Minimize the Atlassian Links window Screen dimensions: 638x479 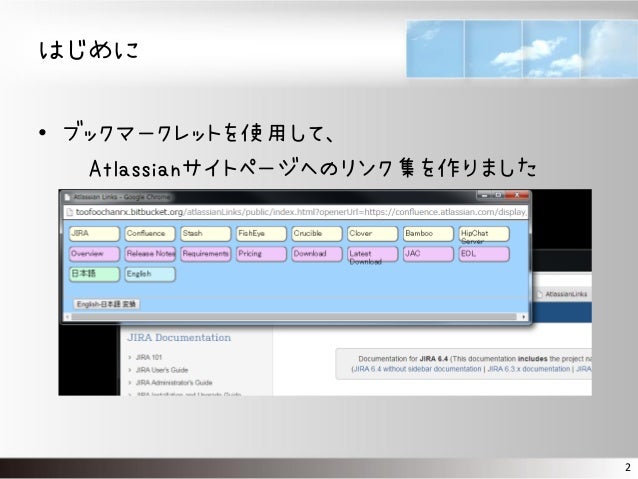click(x=484, y=195)
